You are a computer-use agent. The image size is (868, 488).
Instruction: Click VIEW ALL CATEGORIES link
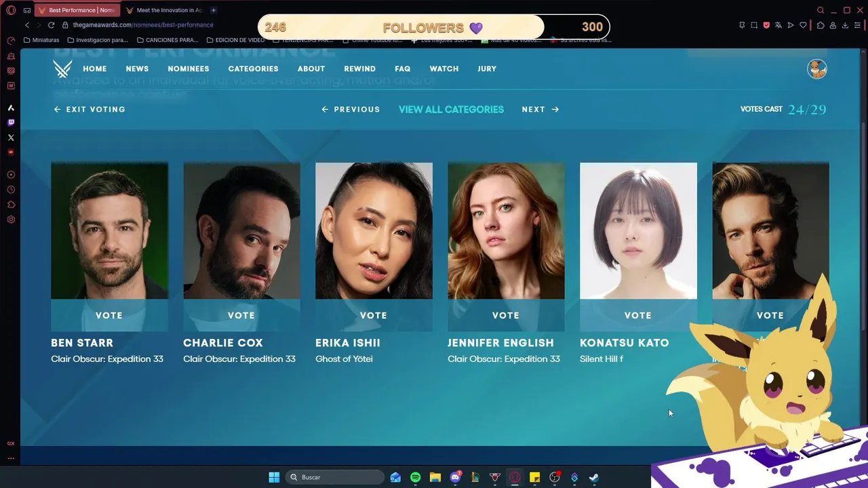tap(451, 109)
